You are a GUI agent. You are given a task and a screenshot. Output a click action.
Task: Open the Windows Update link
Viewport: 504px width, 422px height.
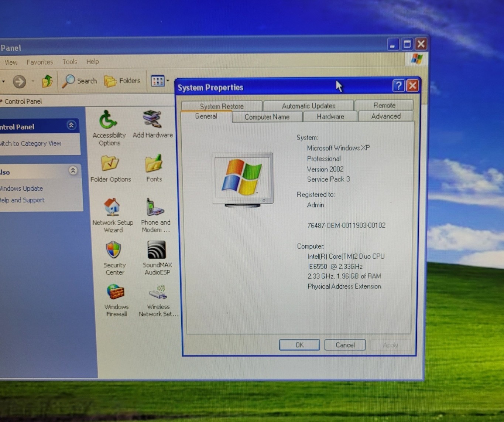tap(21, 188)
